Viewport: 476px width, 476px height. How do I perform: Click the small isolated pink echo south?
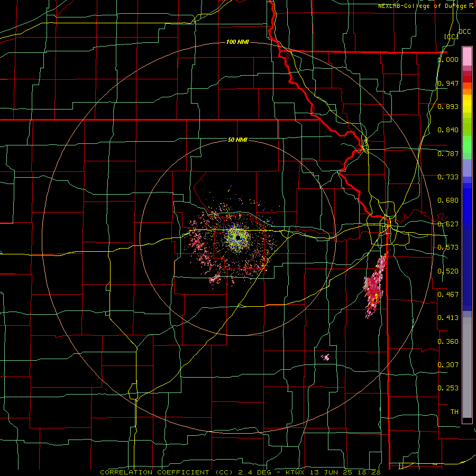click(x=325, y=357)
